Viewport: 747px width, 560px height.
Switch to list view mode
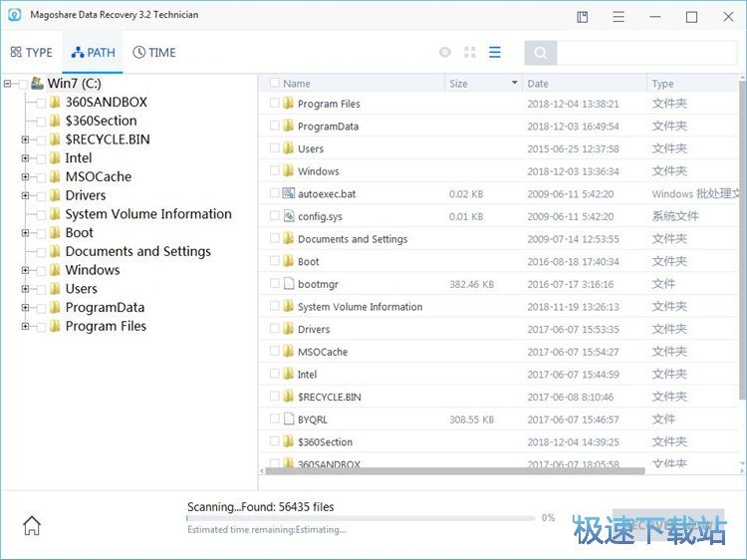[x=494, y=52]
